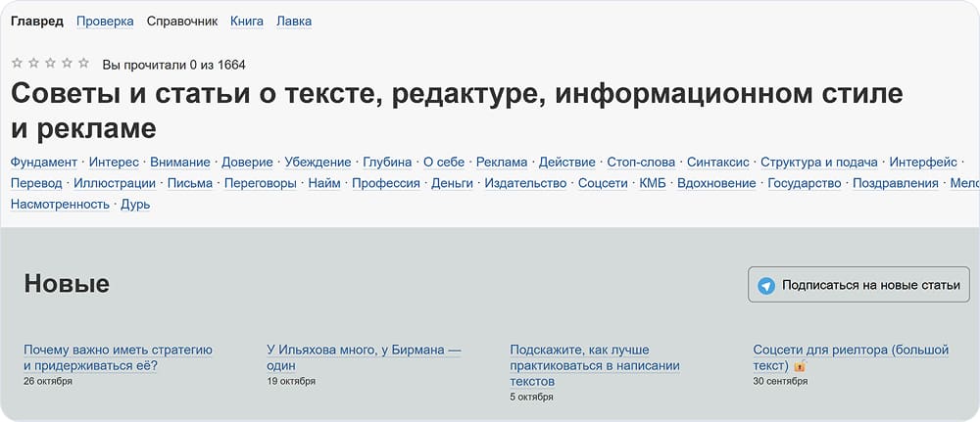Open the Государство topic
Screen dimensions: 980x422
click(x=804, y=183)
